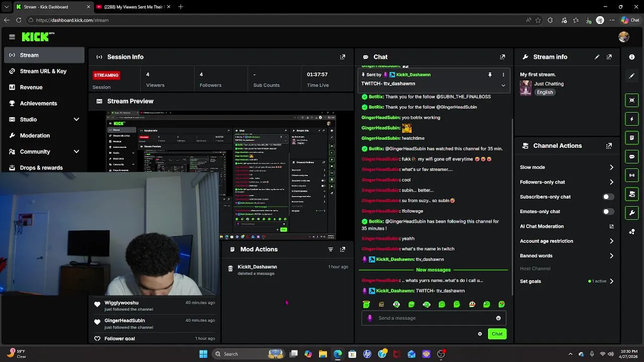Viewport: 644px width, 362px height.
Task: Click the chat panel scrollbar
Action: [512, 206]
